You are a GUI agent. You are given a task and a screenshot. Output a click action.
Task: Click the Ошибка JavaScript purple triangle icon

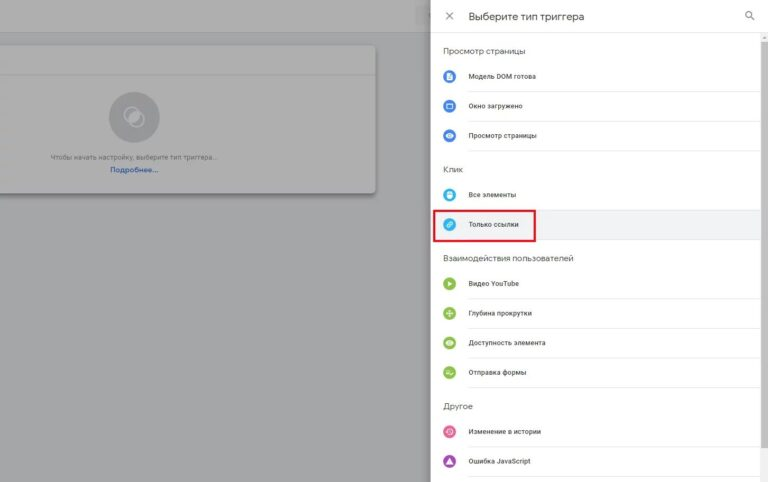tap(450, 461)
